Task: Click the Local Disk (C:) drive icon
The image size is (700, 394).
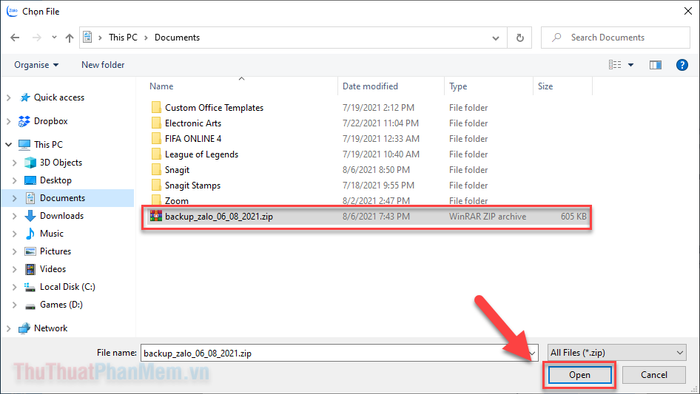Action: coord(30,287)
